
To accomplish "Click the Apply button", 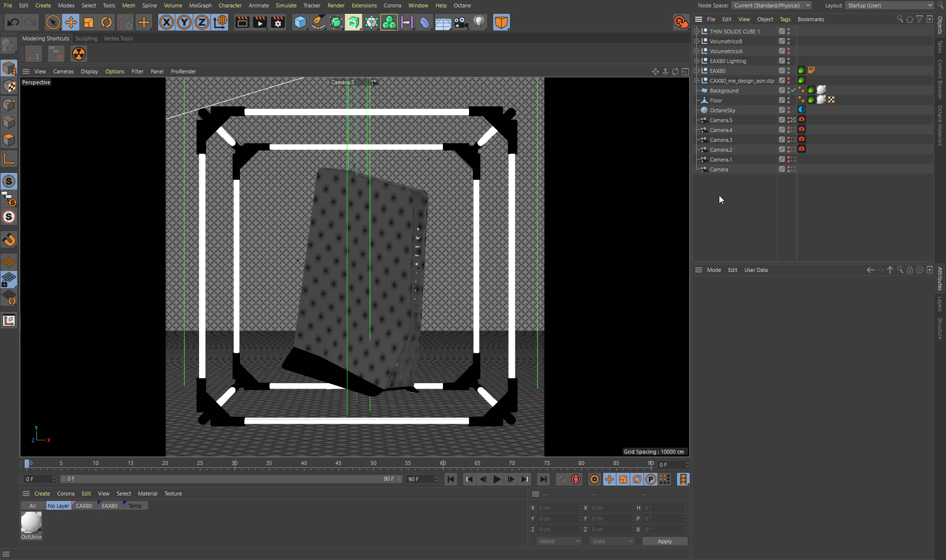I will pos(665,541).
